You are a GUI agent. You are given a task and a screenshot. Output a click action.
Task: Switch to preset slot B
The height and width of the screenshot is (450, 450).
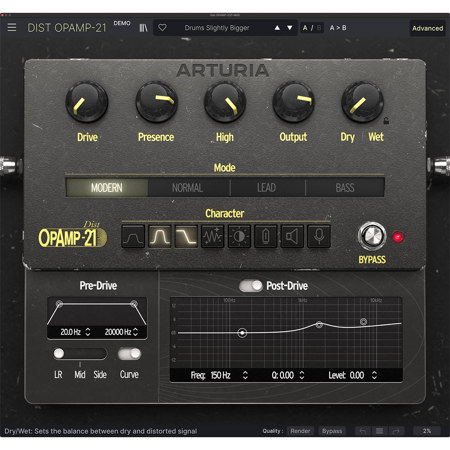tap(319, 28)
